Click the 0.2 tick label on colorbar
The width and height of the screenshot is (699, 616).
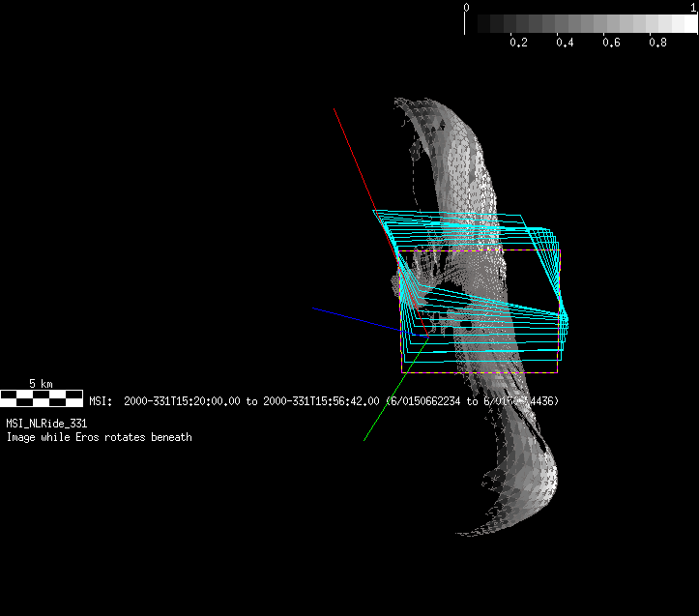click(x=518, y=43)
